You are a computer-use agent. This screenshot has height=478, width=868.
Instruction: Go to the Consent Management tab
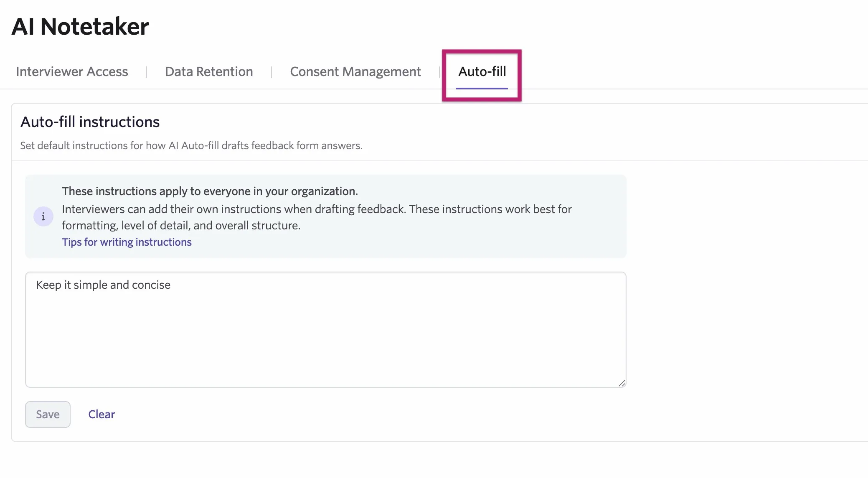click(355, 71)
